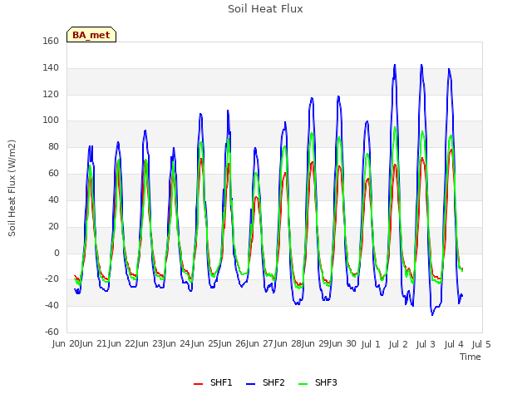The image size is (532, 399).
Task: Click the y-axis label -60
Action: point(52,332)
